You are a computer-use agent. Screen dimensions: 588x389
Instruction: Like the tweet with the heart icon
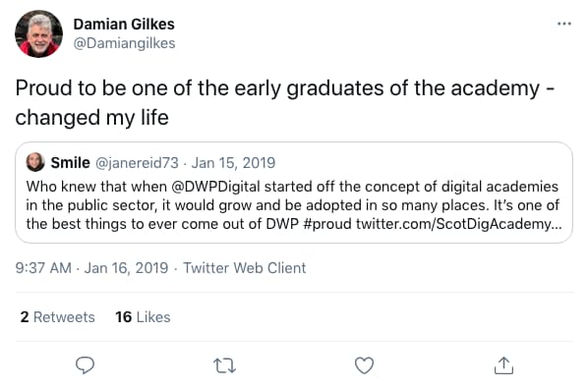click(364, 365)
